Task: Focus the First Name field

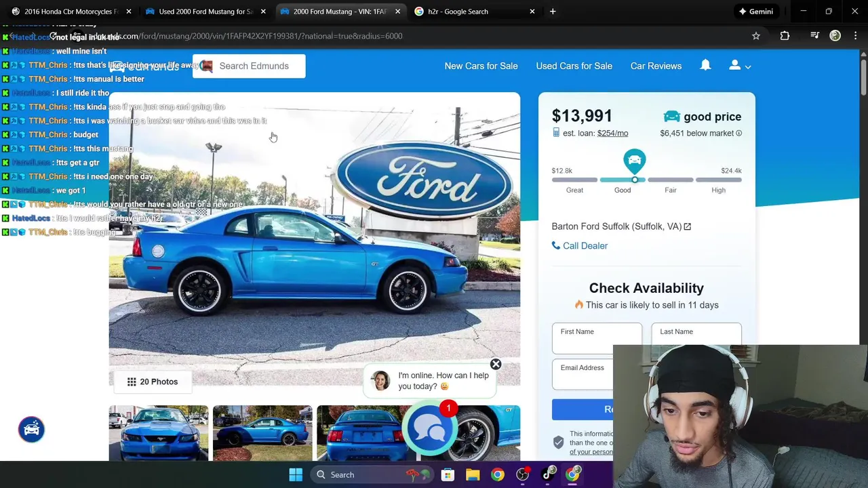Action: coord(597,338)
